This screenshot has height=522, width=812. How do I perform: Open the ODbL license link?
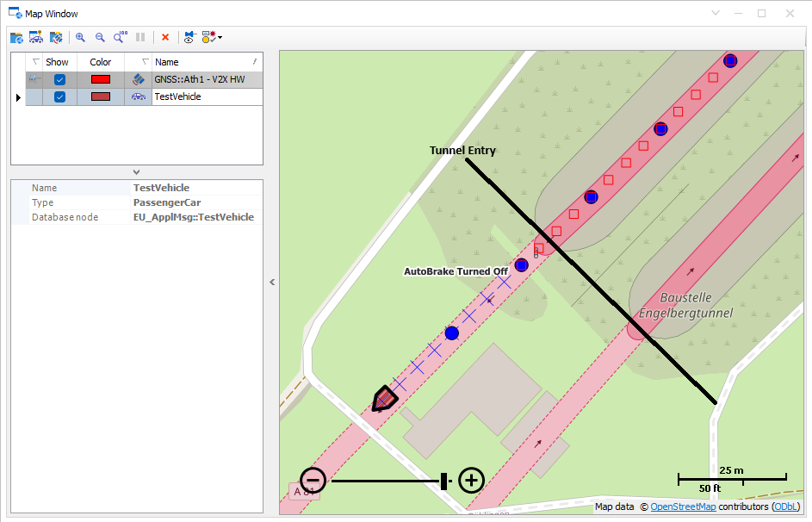(786, 506)
